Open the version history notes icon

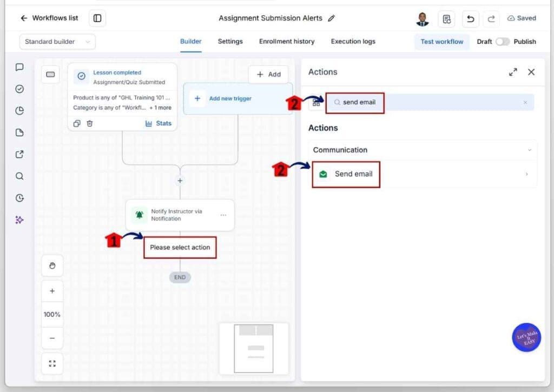(446, 19)
